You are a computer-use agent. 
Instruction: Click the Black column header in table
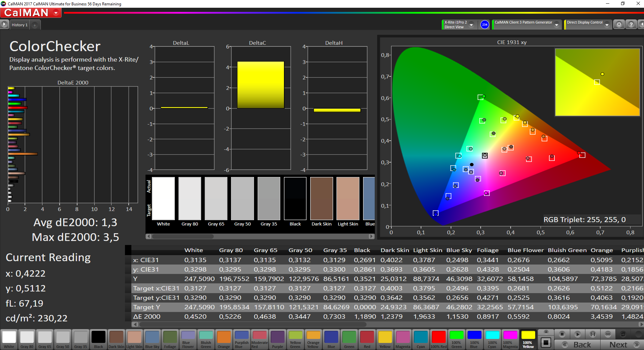pos(362,250)
